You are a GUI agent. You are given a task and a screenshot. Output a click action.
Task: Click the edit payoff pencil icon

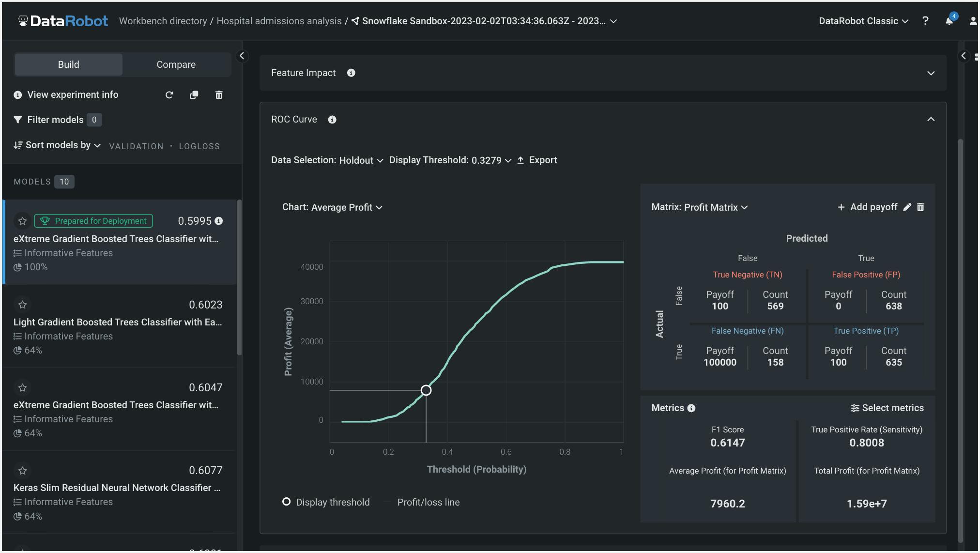tap(907, 207)
